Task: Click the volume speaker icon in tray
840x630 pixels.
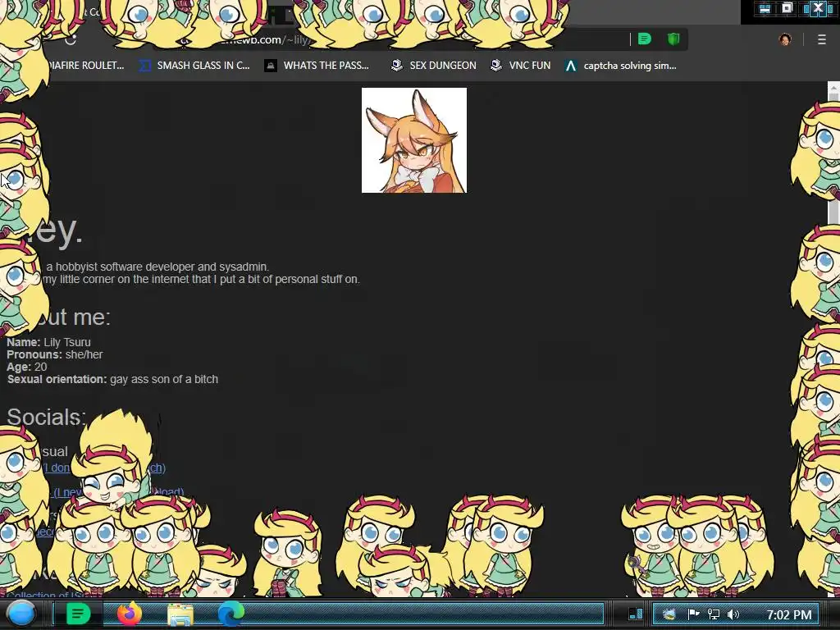Action: pos(733,614)
